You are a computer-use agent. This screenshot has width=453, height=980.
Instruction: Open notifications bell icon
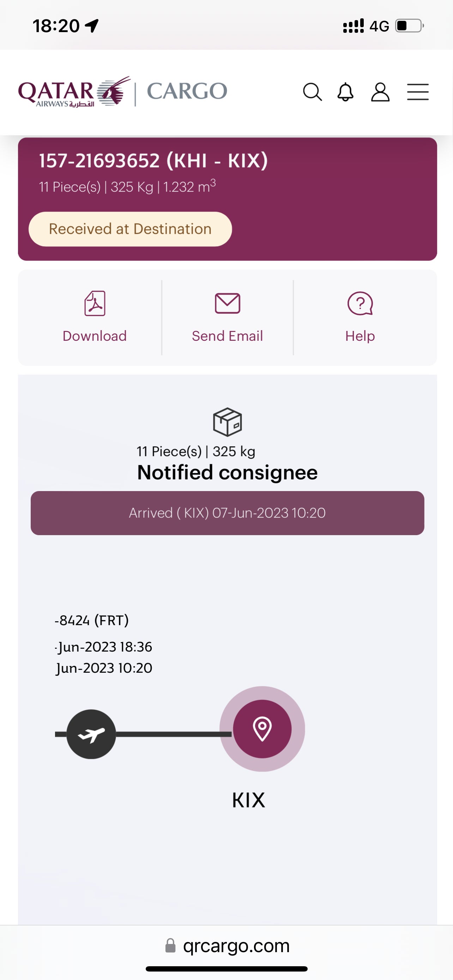click(345, 92)
